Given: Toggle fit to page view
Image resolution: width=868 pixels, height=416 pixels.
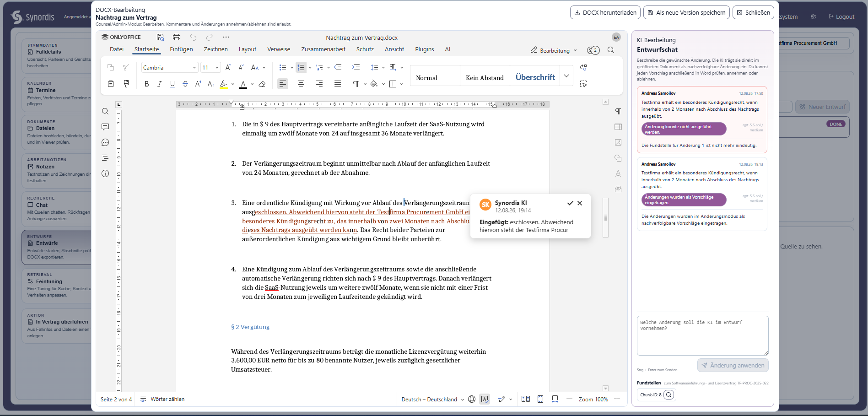Looking at the screenshot, I should click(x=540, y=399).
